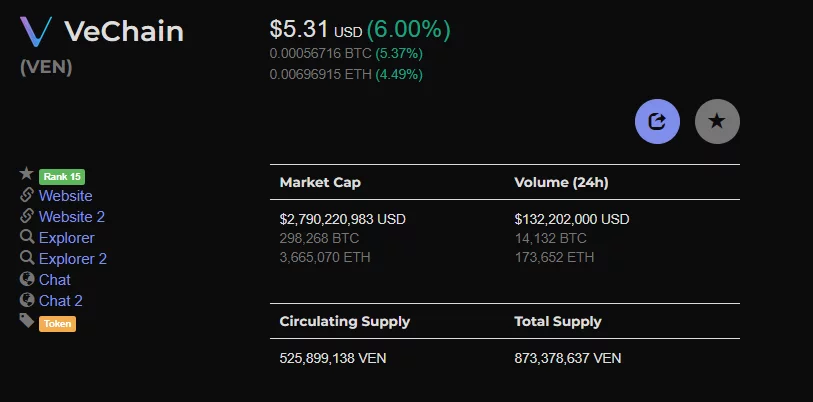Open the Website link

coord(65,196)
